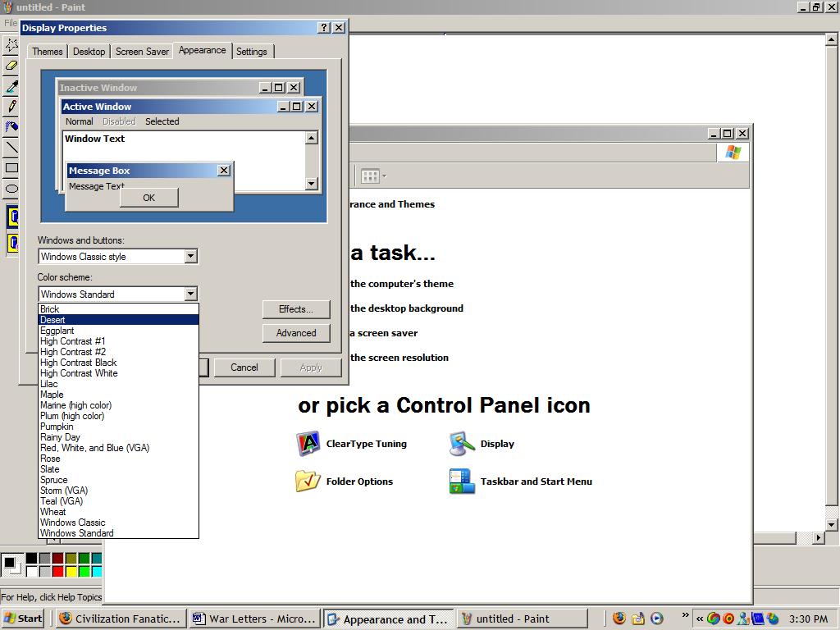
Task: Open Paint's File menu
Action: pos(10,22)
